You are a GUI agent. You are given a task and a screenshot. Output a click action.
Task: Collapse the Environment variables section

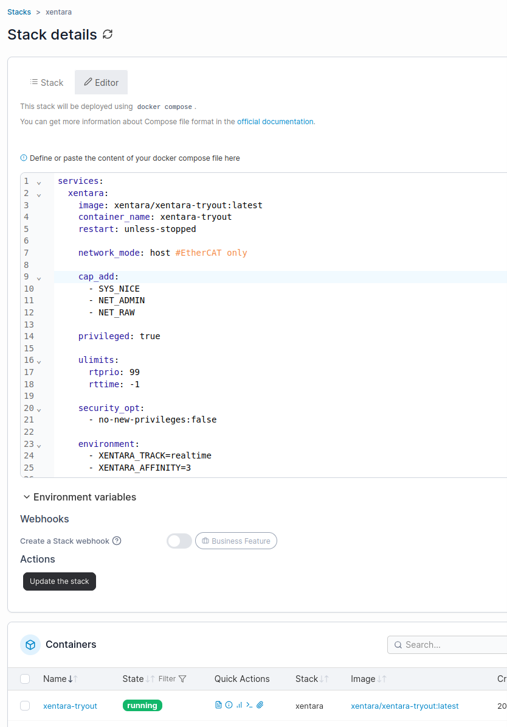click(x=80, y=497)
